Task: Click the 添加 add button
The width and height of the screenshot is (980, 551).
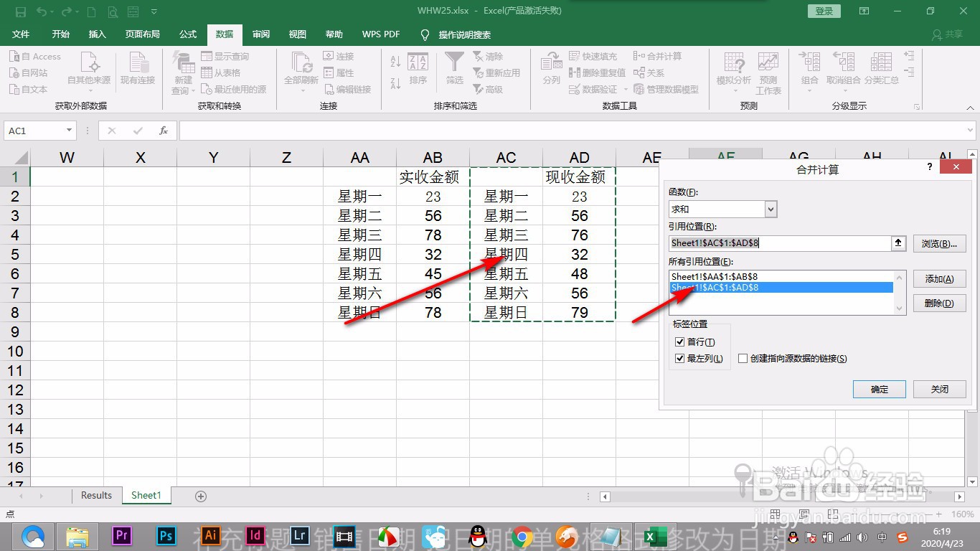Action: coord(940,279)
